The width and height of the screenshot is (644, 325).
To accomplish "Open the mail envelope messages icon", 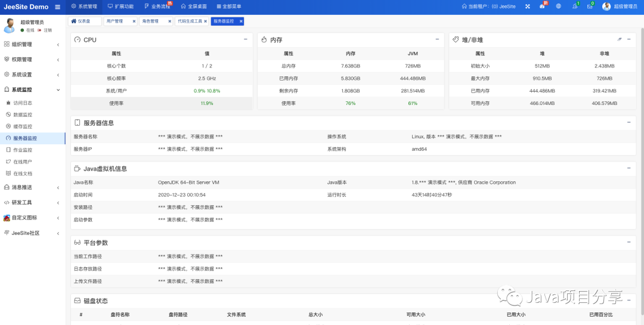I will click(x=590, y=7).
